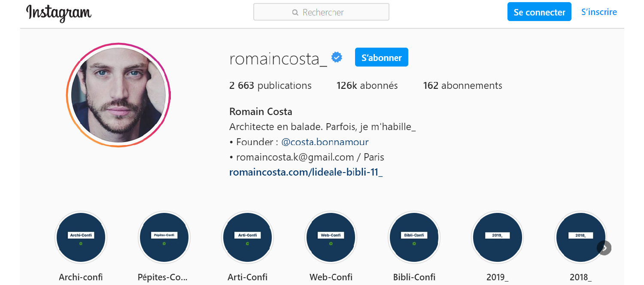Open the Pépites-Confi highlight circle
The height and width of the screenshot is (285, 644).
pos(164,237)
